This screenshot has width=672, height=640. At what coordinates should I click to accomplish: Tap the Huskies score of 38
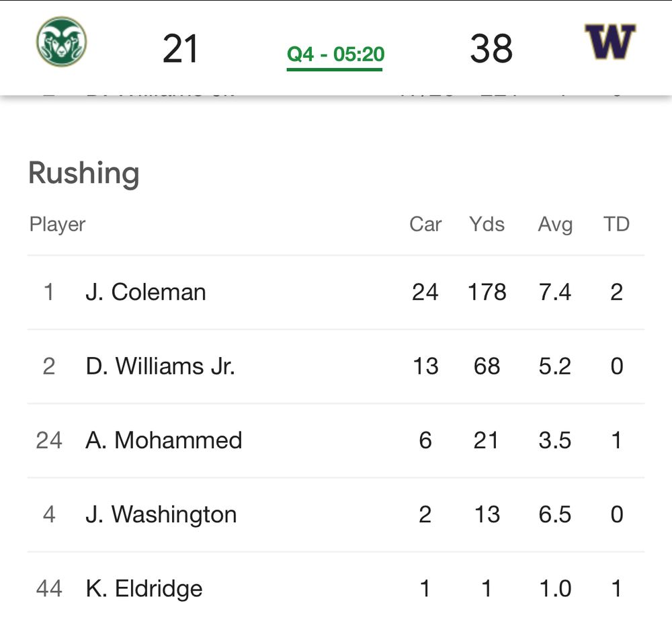(x=491, y=49)
